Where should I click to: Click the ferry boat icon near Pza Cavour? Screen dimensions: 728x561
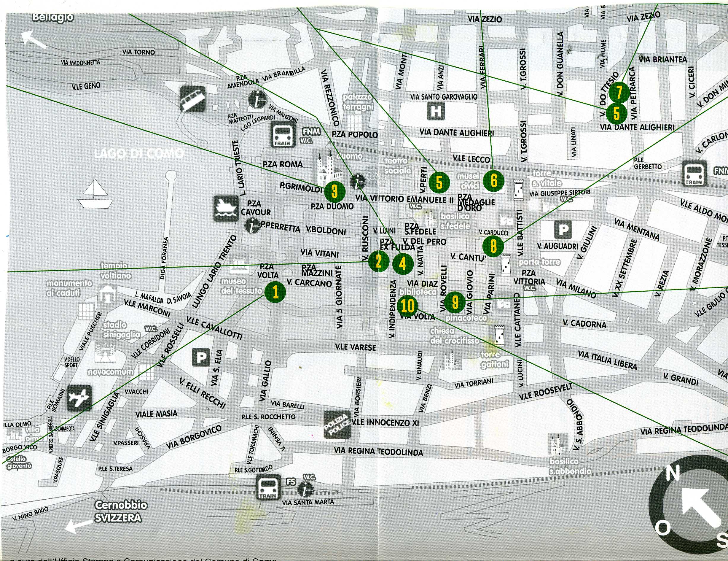[226, 209]
